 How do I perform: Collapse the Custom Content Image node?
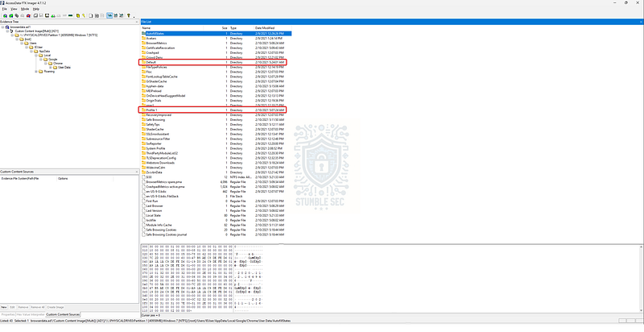pos(7,31)
